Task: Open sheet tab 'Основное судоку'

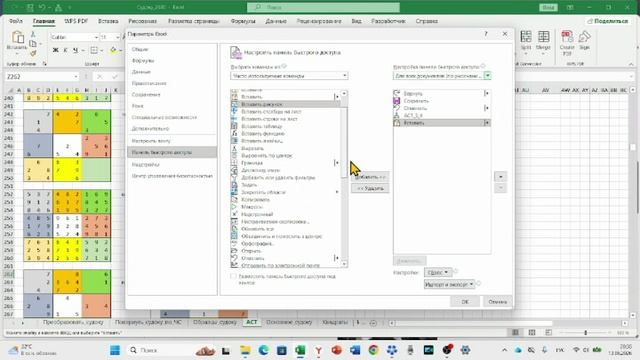Action: (289, 322)
